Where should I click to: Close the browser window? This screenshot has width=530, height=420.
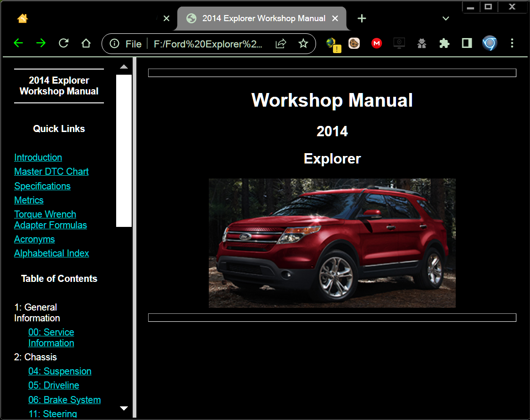tap(512, 7)
